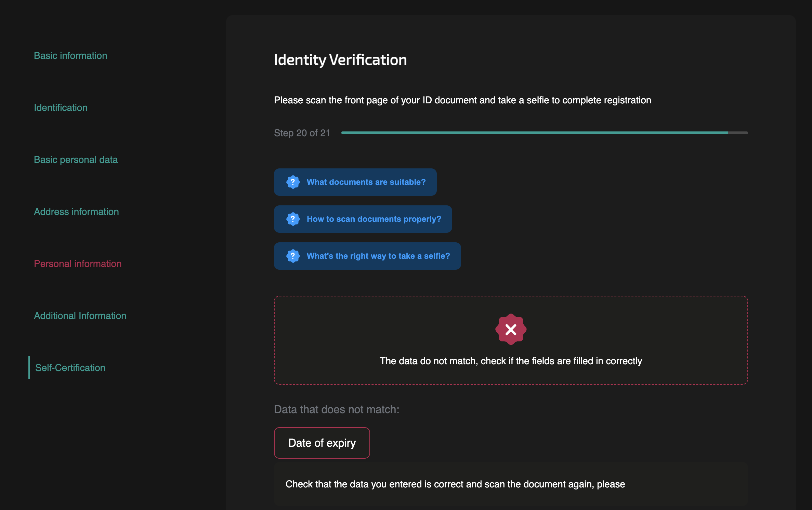The width and height of the screenshot is (812, 510).
Task: Expand 'How to scan documents properly?' section
Action: 364,219
